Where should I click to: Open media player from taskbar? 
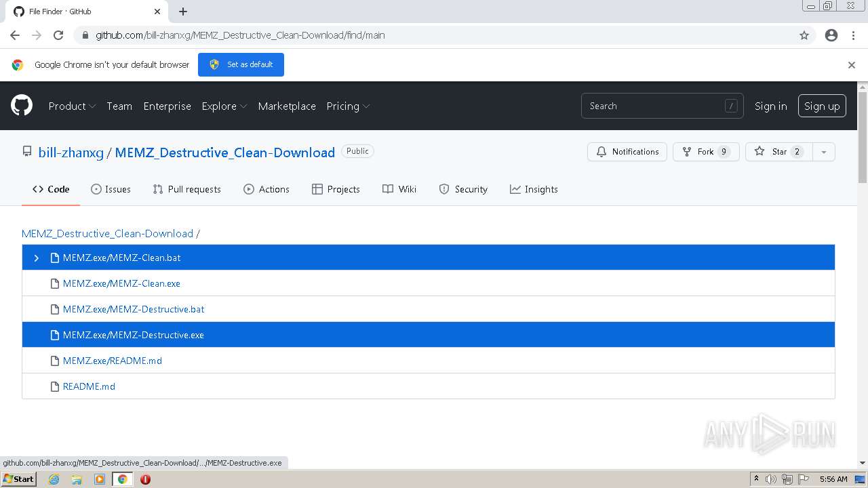[100, 479]
